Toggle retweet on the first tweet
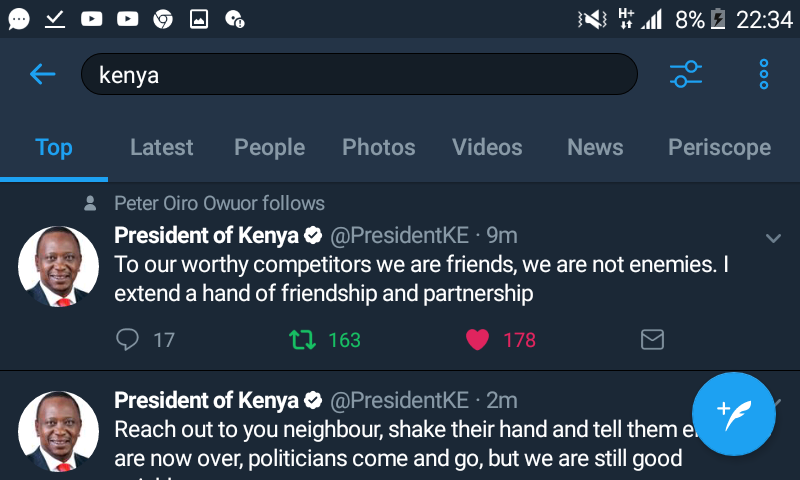The image size is (800, 480). point(301,340)
